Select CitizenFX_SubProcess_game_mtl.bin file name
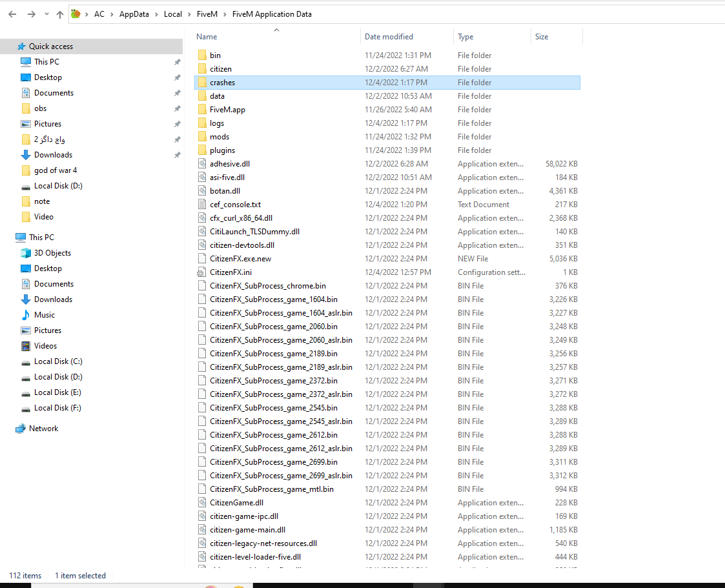This screenshot has width=725, height=588. pos(271,489)
